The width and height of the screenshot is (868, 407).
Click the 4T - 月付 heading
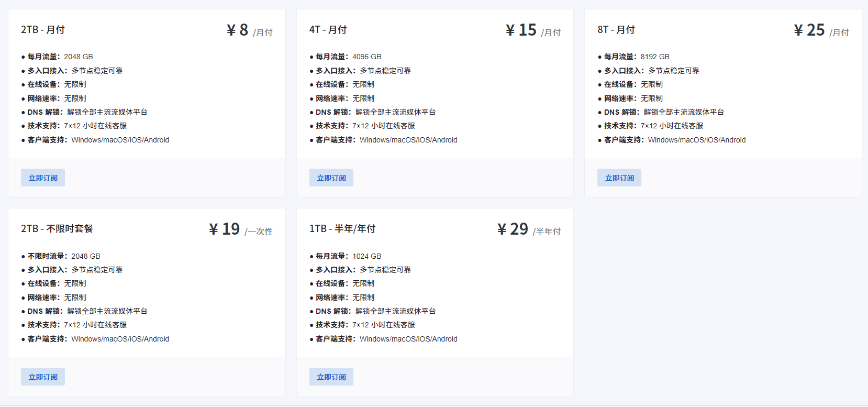(x=328, y=30)
